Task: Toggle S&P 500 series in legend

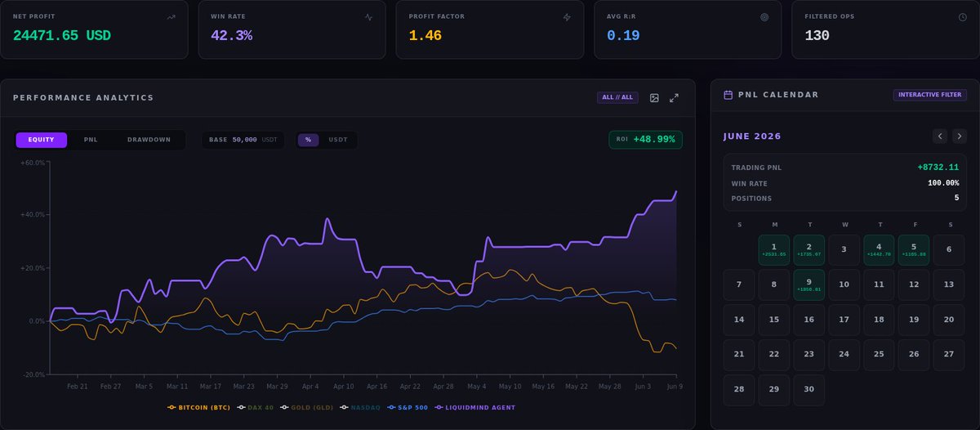Action: (x=407, y=407)
